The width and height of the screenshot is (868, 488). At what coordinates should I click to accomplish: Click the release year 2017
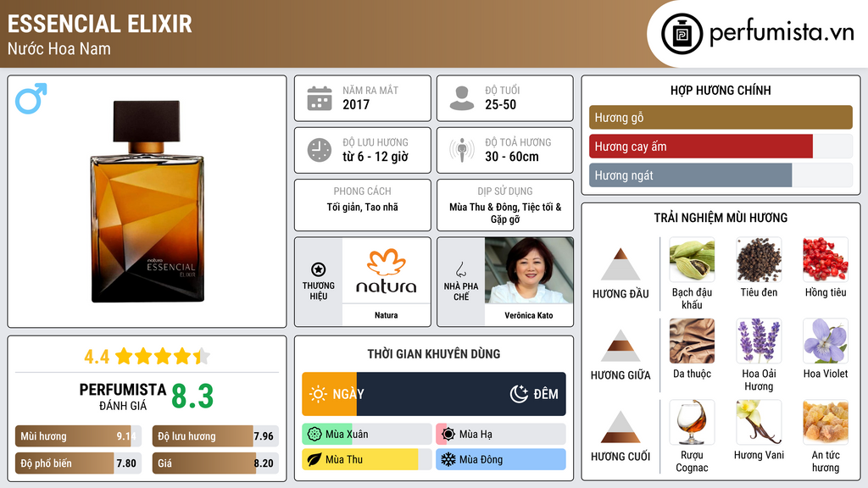356,104
